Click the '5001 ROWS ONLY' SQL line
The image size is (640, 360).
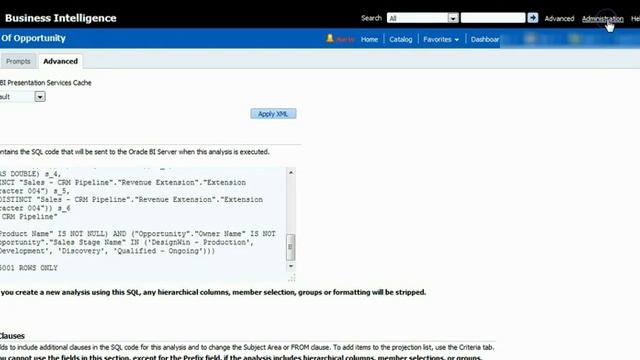(29, 268)
